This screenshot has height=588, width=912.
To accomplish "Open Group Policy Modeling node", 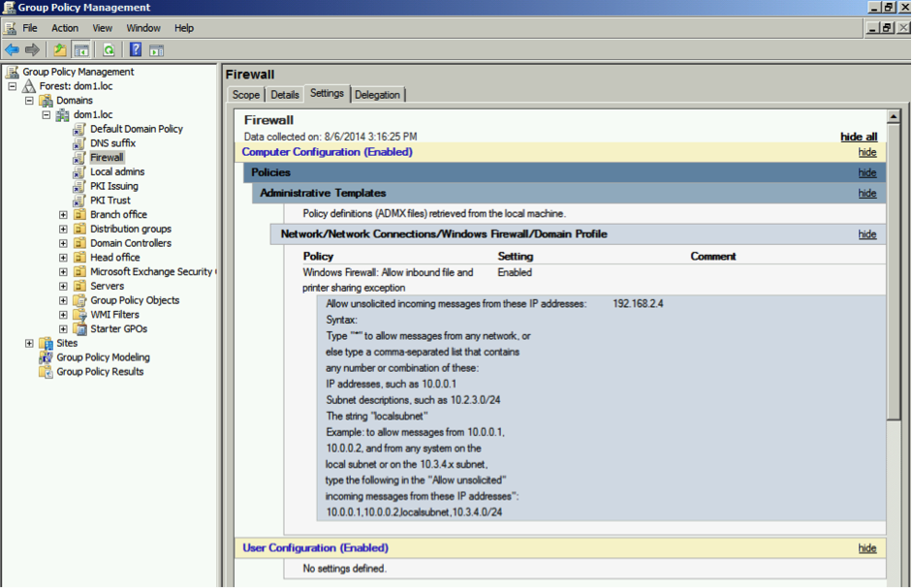I will [102, 357].
